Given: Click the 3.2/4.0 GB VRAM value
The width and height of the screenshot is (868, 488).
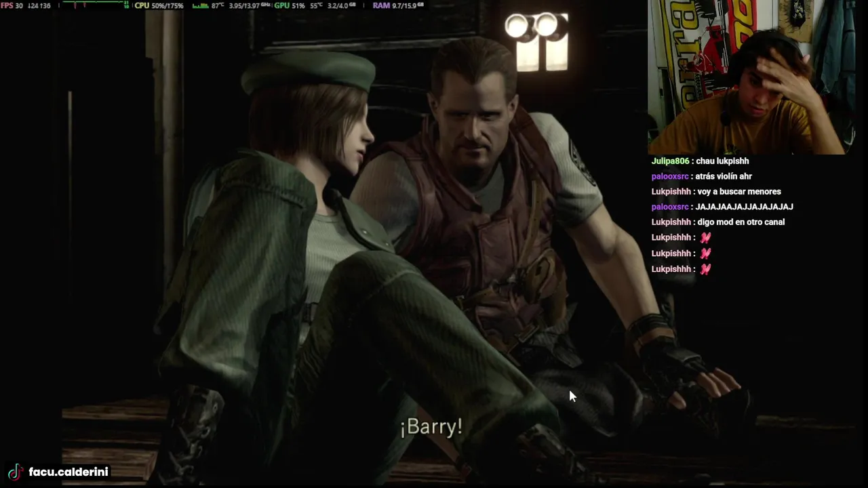Looking at the screenshot, I should [x=342, y=5].
